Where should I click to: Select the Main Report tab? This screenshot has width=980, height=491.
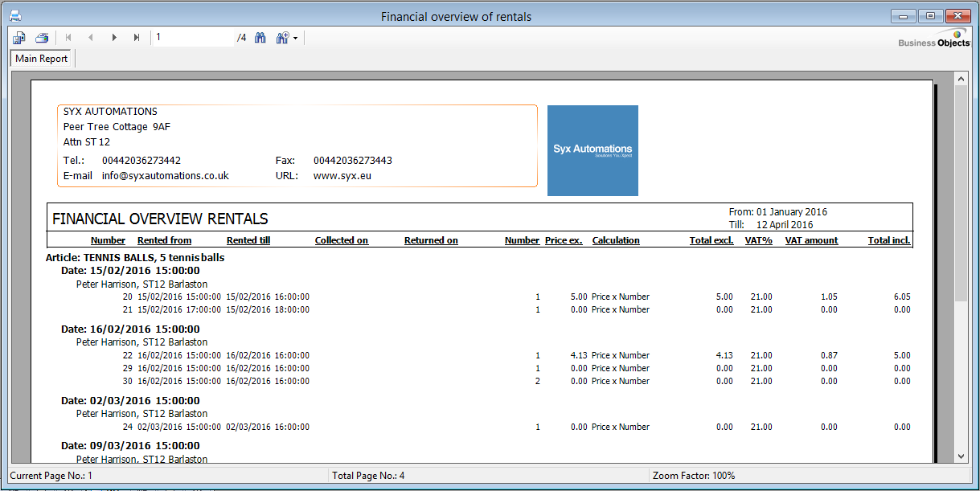coord(42,59)
